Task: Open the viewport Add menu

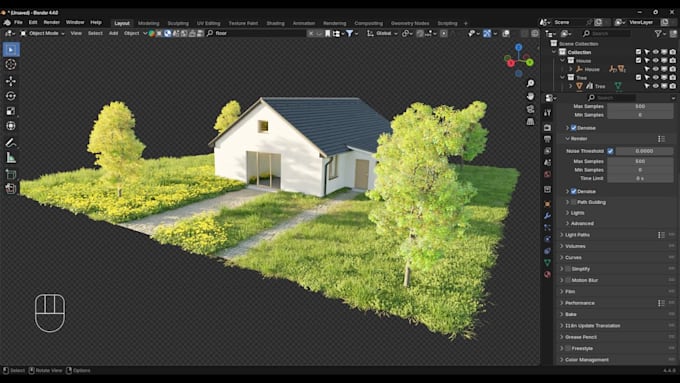Action: pos(114,33)
